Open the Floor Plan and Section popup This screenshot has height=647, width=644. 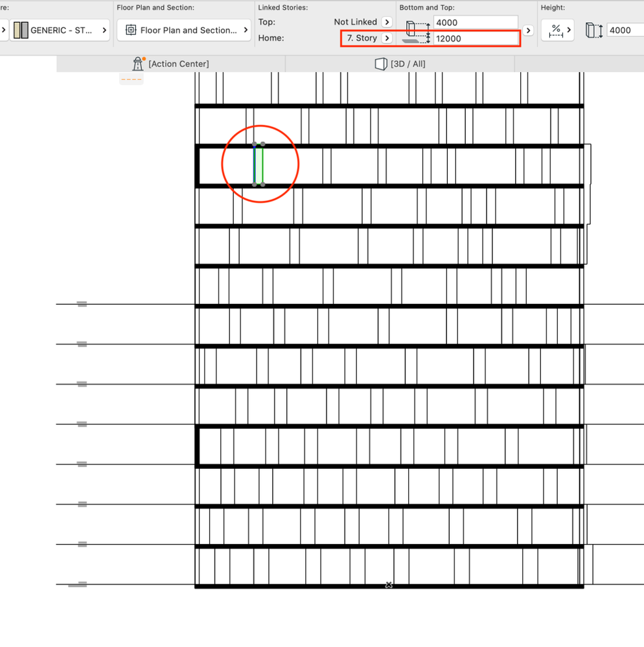pos(184,30)
